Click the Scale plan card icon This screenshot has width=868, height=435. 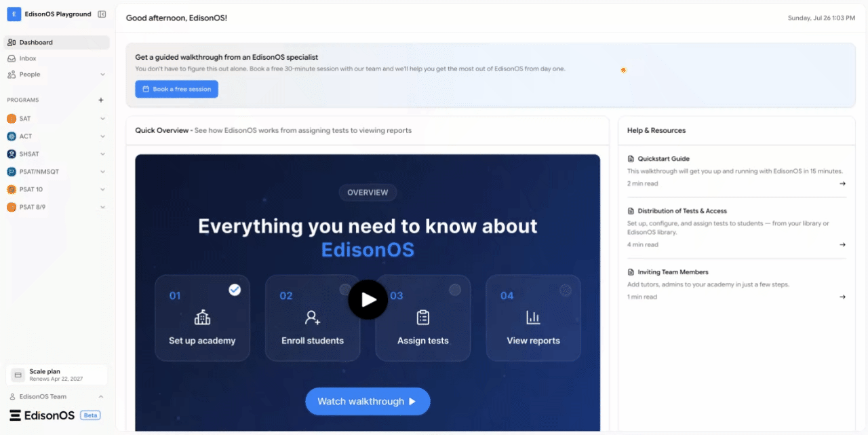[18, 375]
